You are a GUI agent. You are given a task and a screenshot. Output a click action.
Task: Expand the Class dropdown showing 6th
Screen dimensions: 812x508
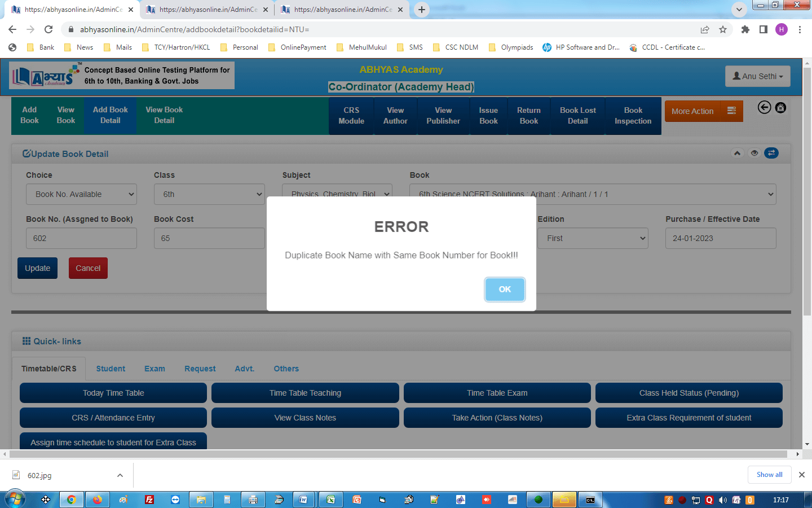point(209,194)
